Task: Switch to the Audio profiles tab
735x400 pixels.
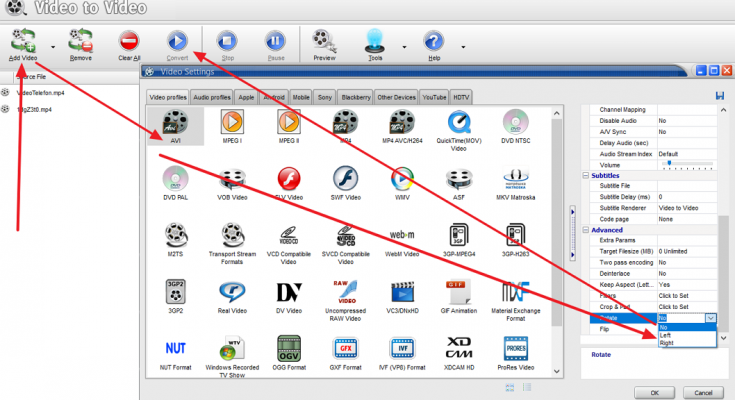Action: (212, 97)
